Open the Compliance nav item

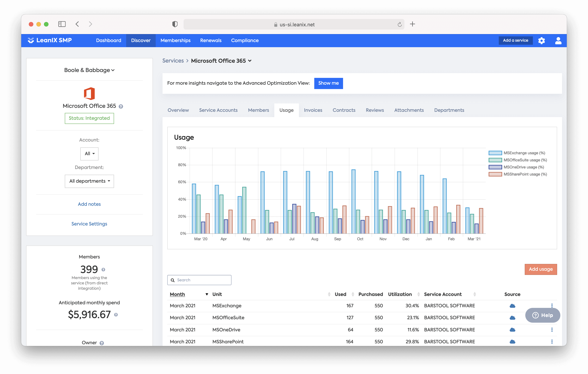(x=245, y=40)
